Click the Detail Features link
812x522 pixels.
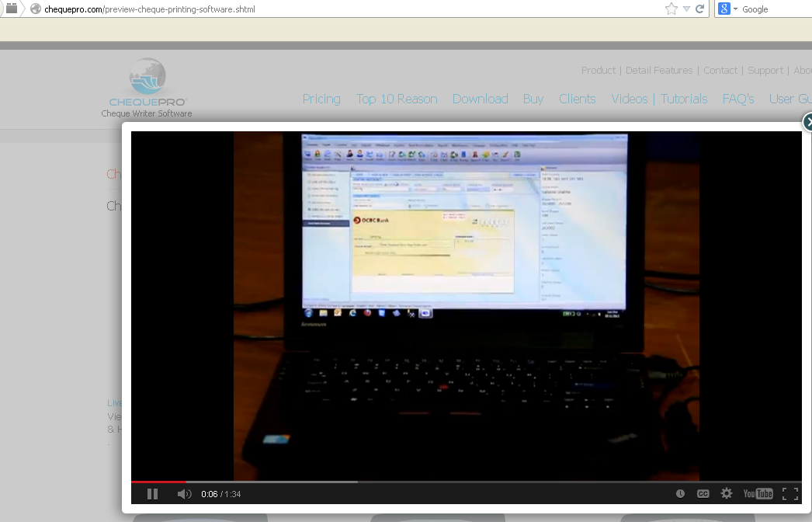[659, 70]
